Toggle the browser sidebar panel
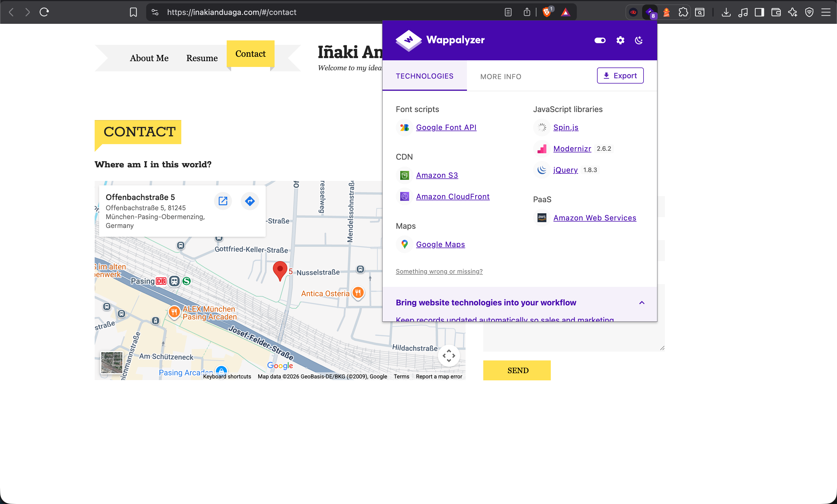The width and height of the screenshot is (837, 504). coord(759,12)
